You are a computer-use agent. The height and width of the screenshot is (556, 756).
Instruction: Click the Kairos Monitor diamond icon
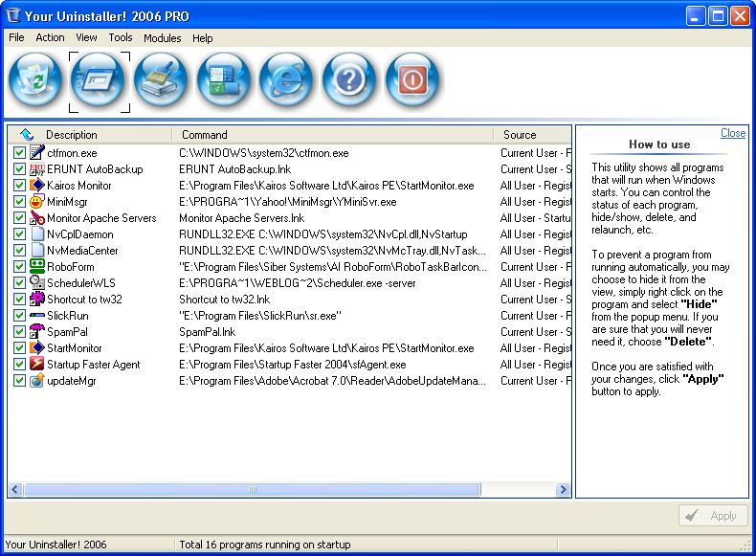click(37, 185)
